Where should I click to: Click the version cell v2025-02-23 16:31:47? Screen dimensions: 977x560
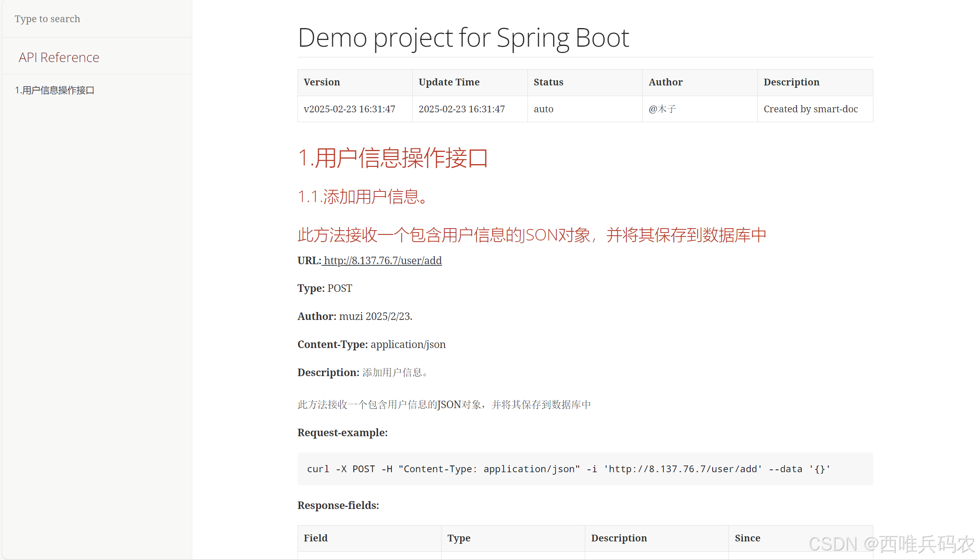[350, 109]
